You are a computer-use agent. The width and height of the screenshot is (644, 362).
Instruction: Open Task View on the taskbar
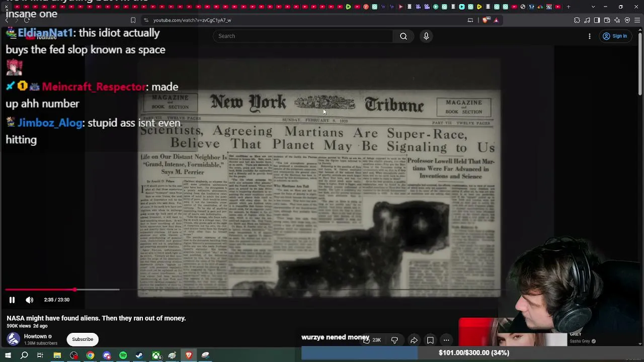(40, 355)
